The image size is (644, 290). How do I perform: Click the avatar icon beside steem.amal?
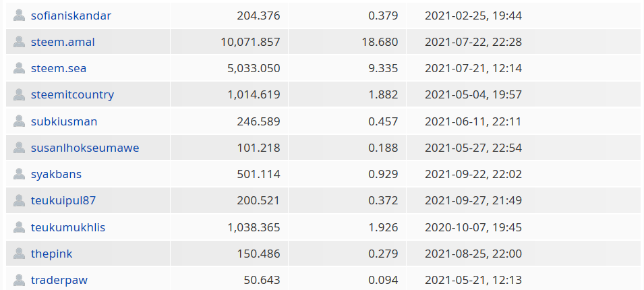(19, 42)
